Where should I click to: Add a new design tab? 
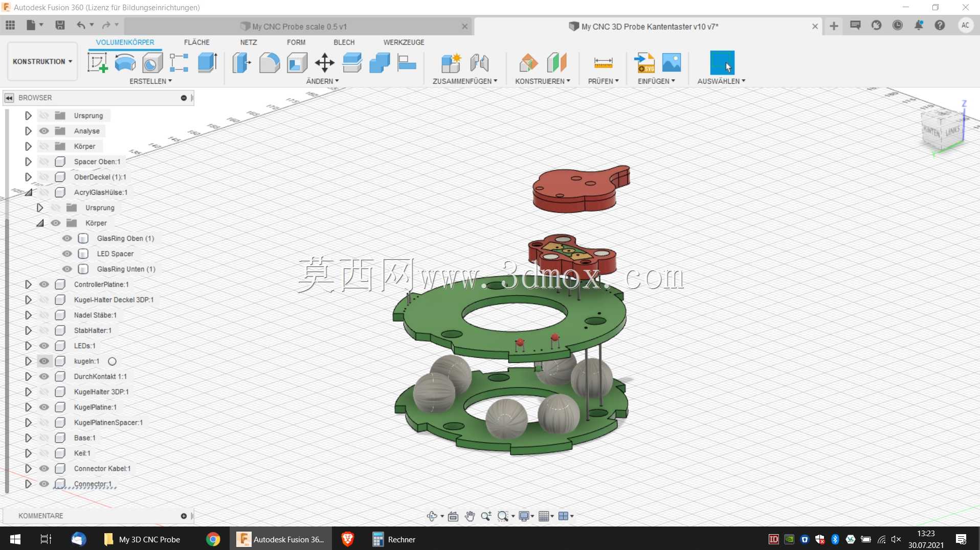834,26
